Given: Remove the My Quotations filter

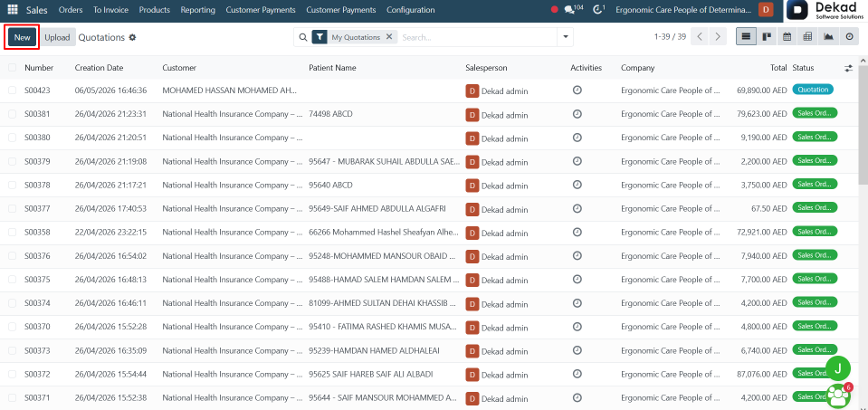Looking at the screenshot, I should click(x=388, y=36).
